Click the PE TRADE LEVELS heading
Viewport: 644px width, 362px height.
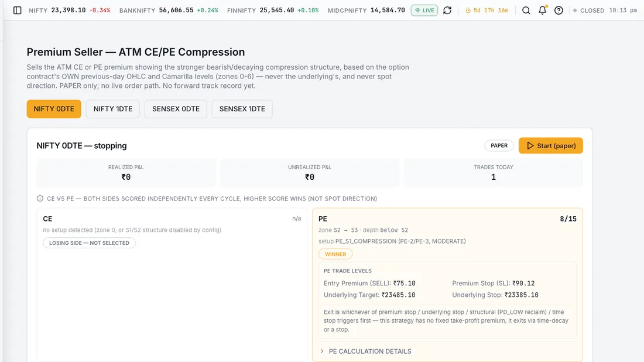[x=347, y=271]
